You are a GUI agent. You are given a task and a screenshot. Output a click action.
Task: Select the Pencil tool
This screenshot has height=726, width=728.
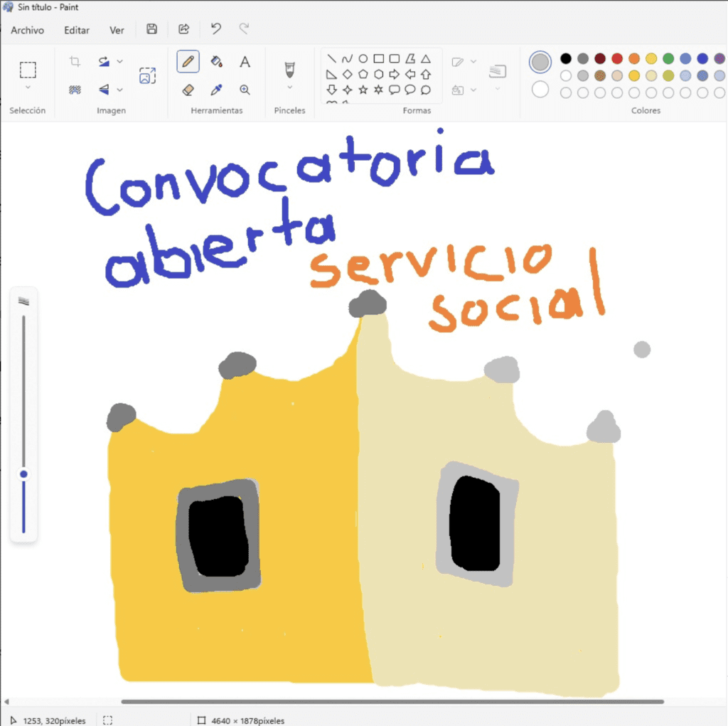188,61
